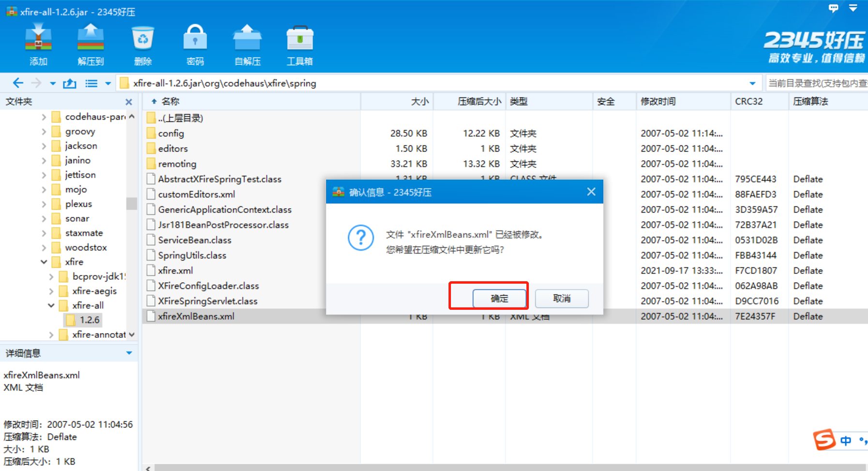Click the go up one level icon
The image size is (868, 471).
(x=70, y=83)
